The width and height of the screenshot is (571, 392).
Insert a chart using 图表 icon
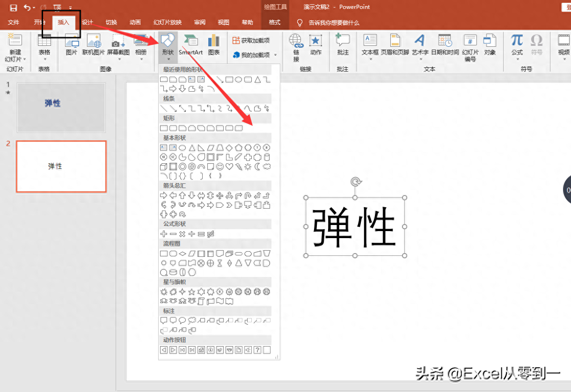tap(213, 44)
